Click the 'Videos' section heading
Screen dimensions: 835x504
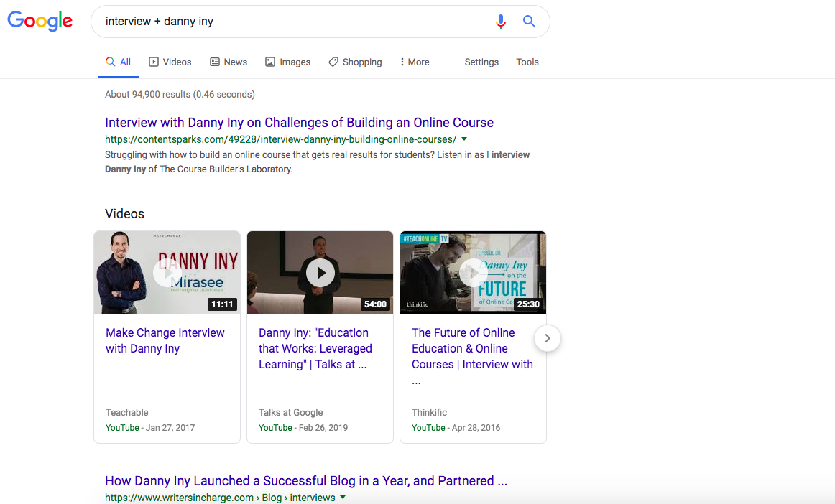tap(124, 213)
